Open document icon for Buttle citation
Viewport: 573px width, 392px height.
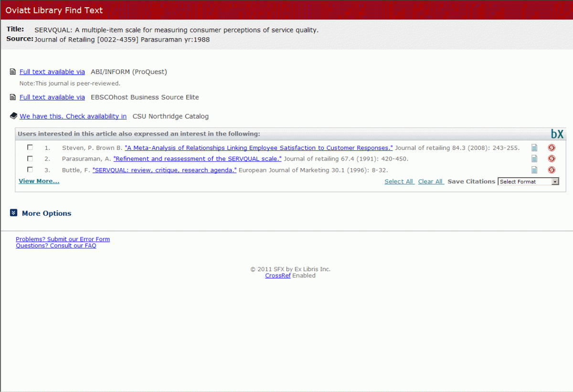coord(534,170)
